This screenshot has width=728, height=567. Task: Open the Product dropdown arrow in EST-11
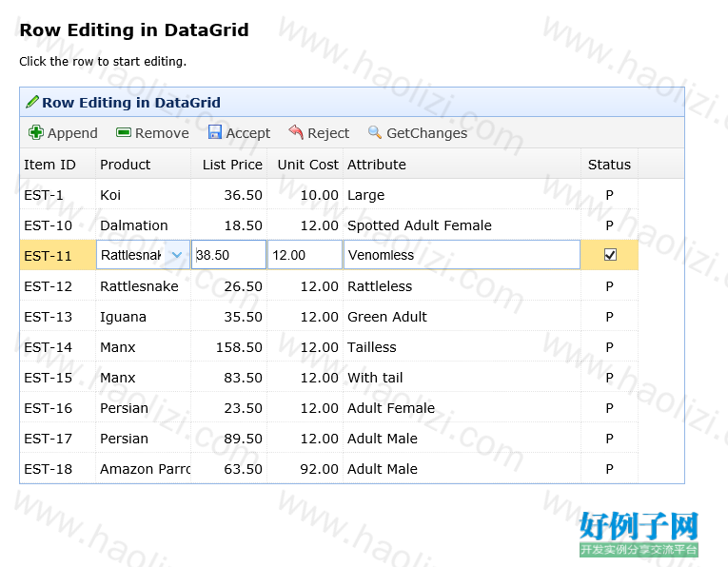click(176, 255)
